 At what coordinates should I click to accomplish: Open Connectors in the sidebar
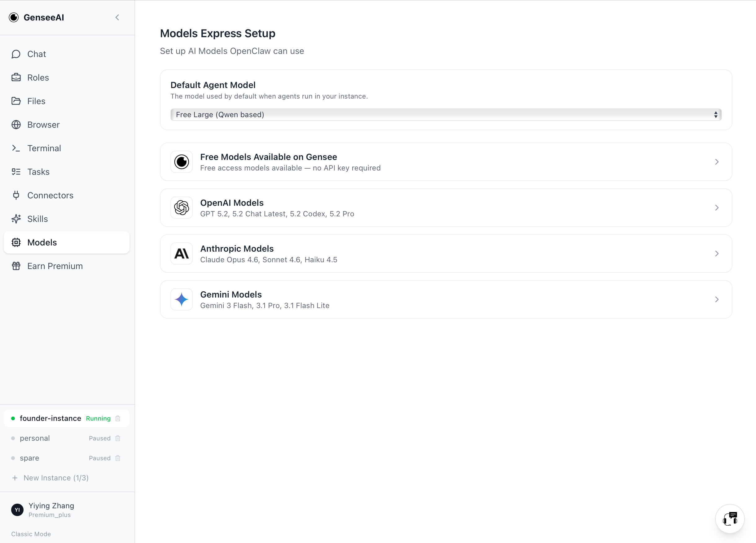point(67,195)
